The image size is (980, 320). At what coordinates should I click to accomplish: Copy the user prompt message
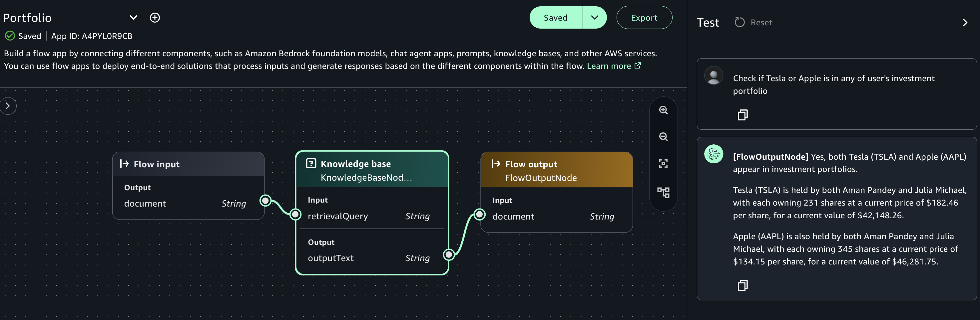(x=742, y=115)
